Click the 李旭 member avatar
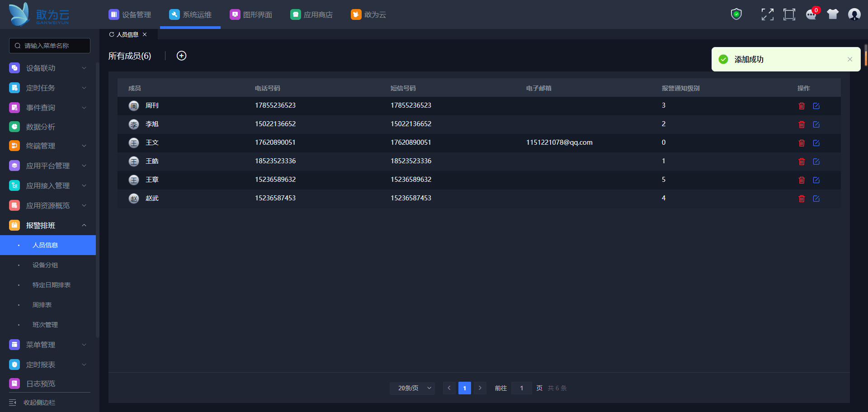 [x=134, y=124]
